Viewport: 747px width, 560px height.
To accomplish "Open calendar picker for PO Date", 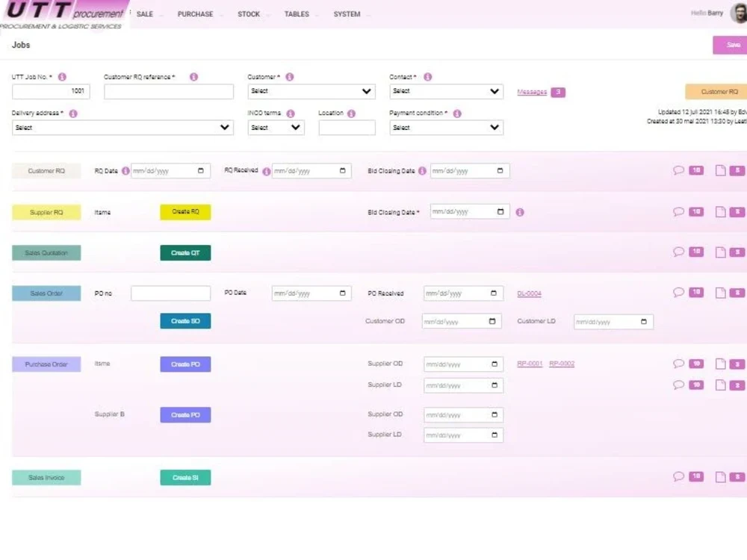I will (342, 293).
